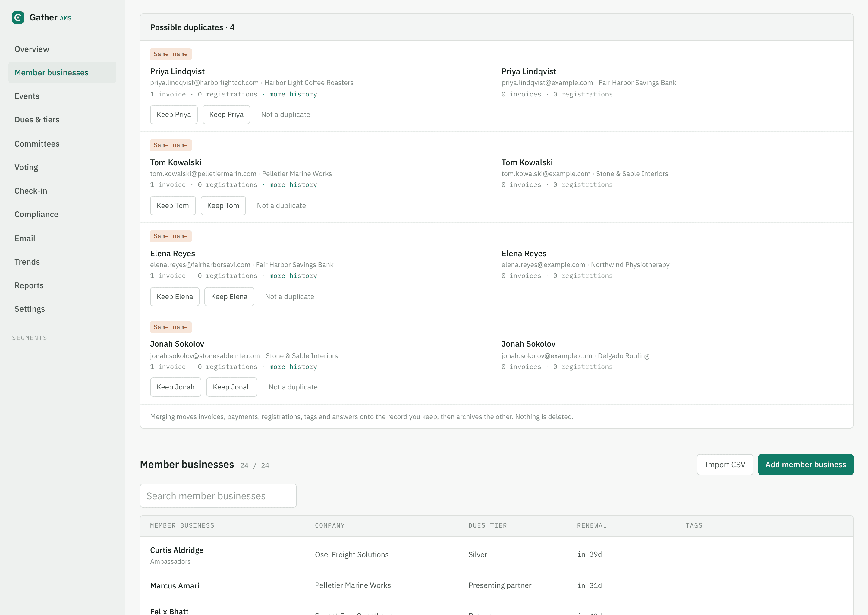Open Settings in the sidebar
This screenshot has width=868, height=615.
click(x=62, y=309)
